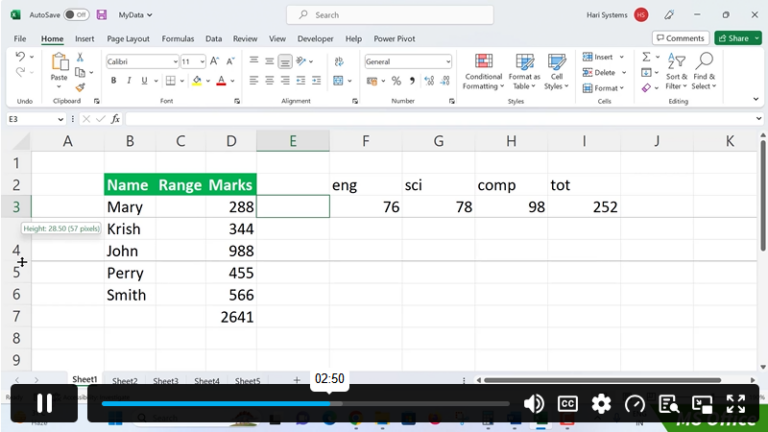Switch to the Page Layout tab
Image resolution: width=768 pixels, height=432 pixels.
[x=128, y=39]
